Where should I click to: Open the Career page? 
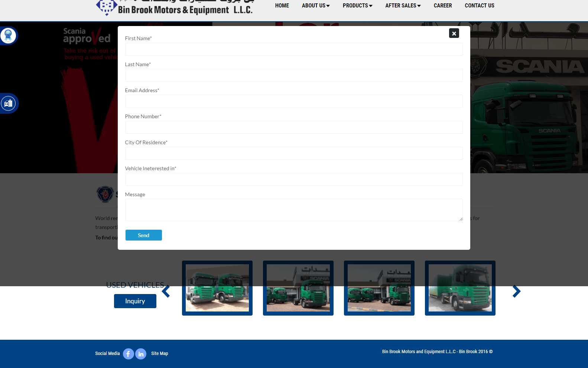443,6
